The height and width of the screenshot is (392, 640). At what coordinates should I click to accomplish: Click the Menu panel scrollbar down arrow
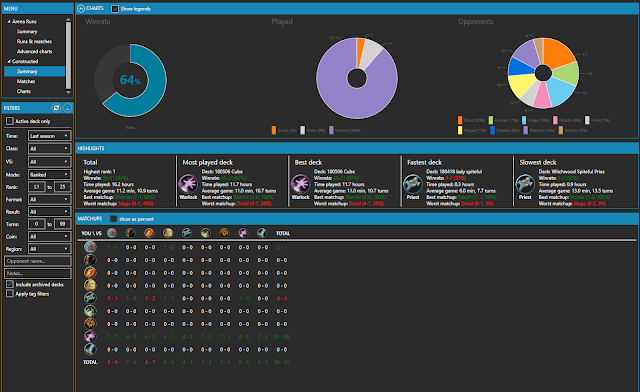point(68,92)
